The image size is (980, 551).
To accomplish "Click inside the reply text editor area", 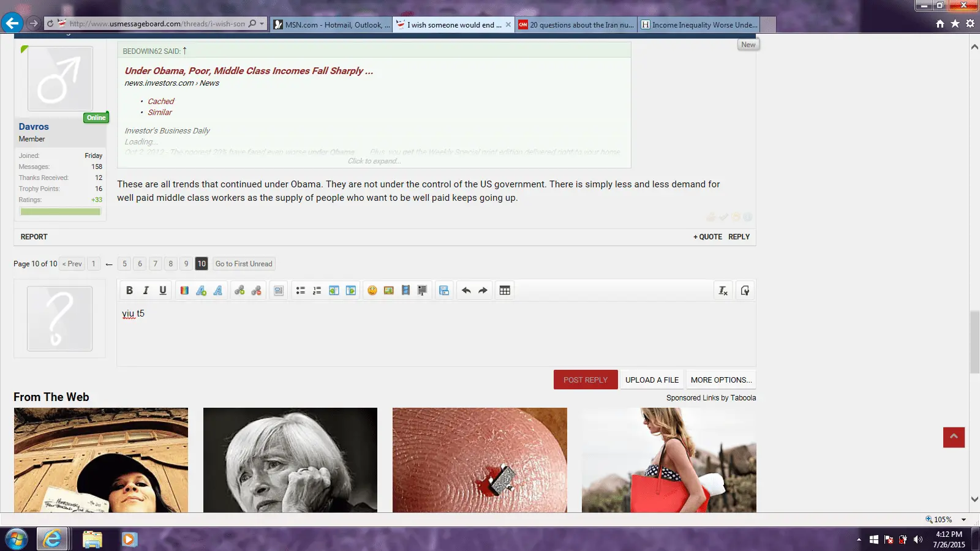I will (436, 334).
